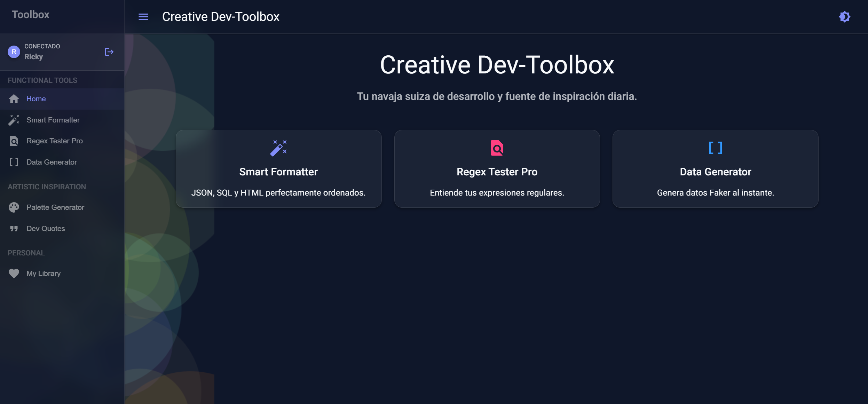Image resolution: width=868 pixels, height=404 pixels.
Task: Click the Palette Generator palette icon
Action: point(14,207)
